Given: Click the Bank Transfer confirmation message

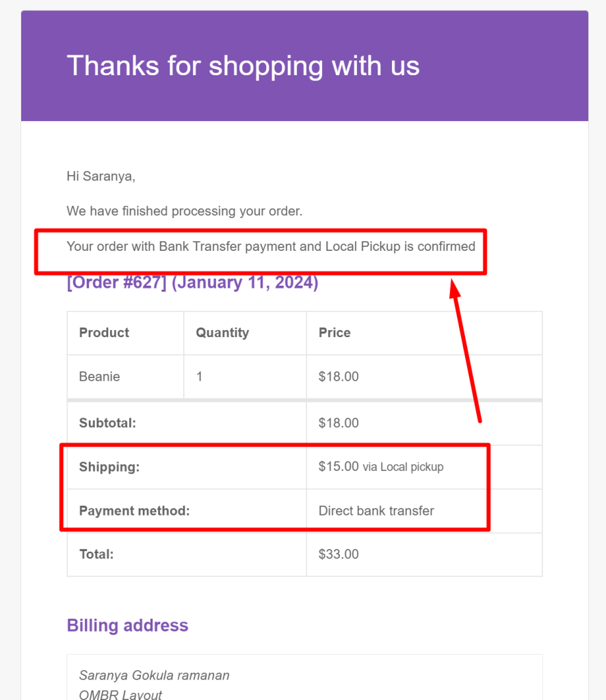Looking at the screenshot, I should click(271, 246).
